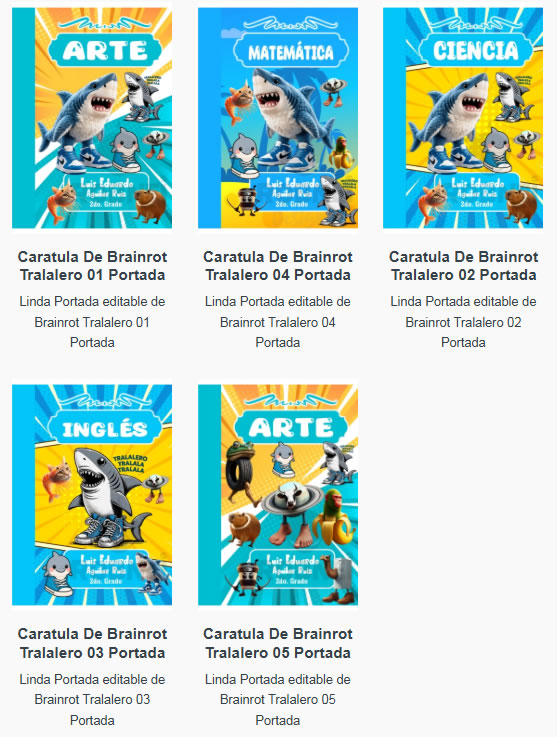
Task: Click description Linda Portada editable Tralalero 02
Action: pos(463,322)
